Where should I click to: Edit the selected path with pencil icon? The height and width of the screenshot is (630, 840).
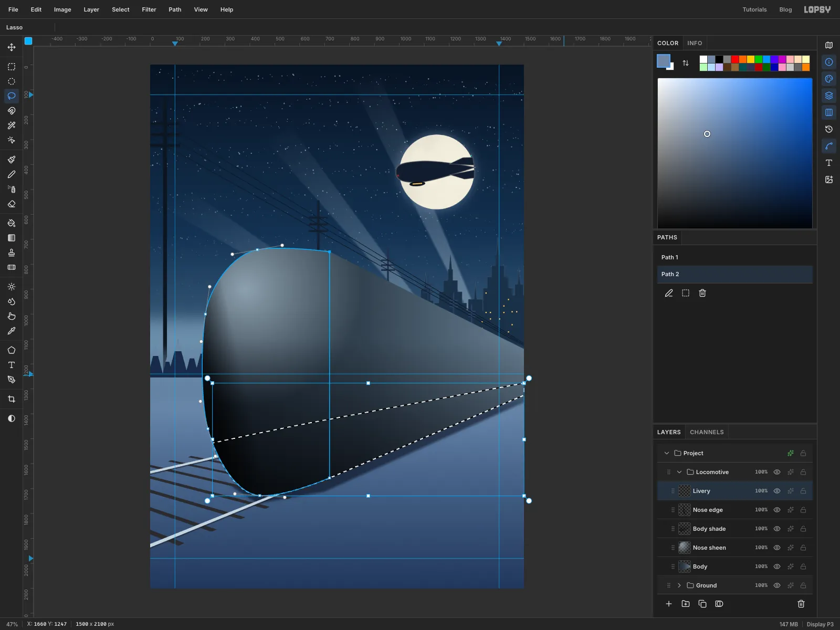pos(669,293)
